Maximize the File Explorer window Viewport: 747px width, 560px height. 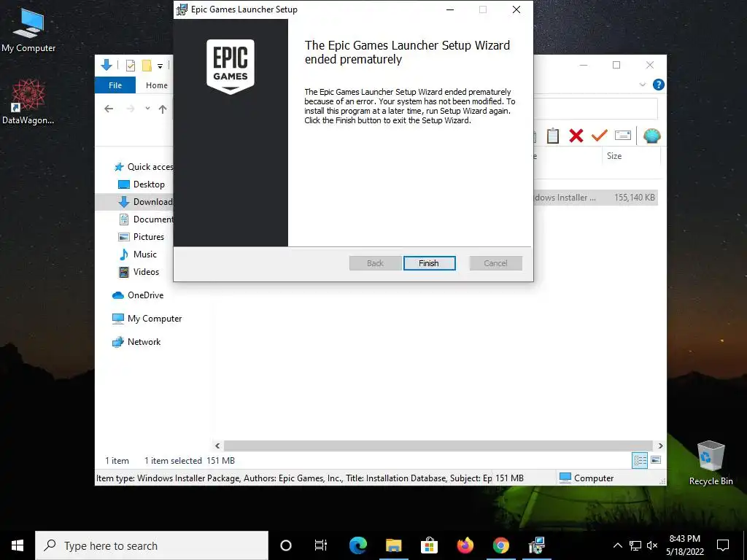(x=616, y=65)
